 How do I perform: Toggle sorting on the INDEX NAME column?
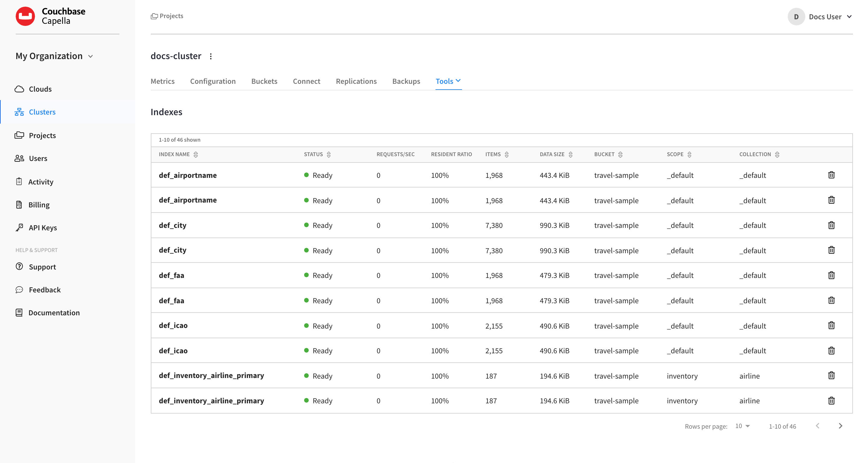(x=196, y=154)
